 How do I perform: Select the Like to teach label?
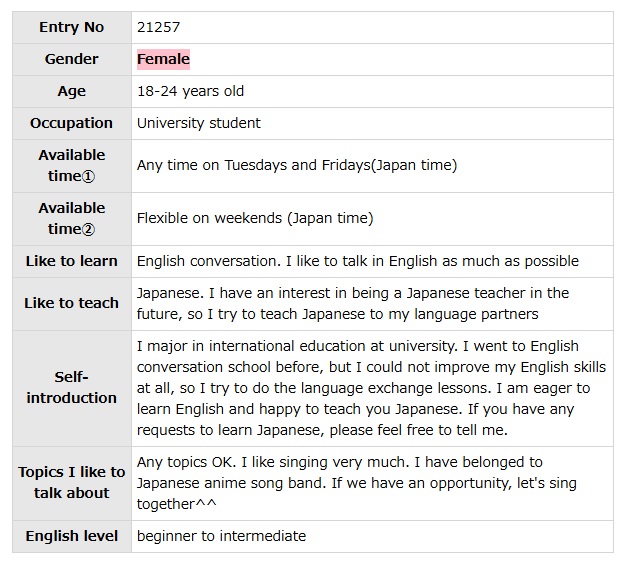pos(72,303)
